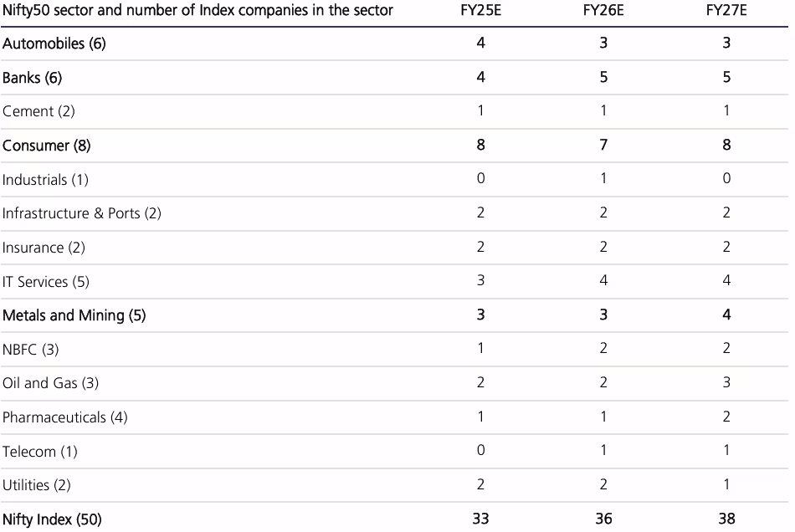Click the FY26E column header

tap(603, 10)
